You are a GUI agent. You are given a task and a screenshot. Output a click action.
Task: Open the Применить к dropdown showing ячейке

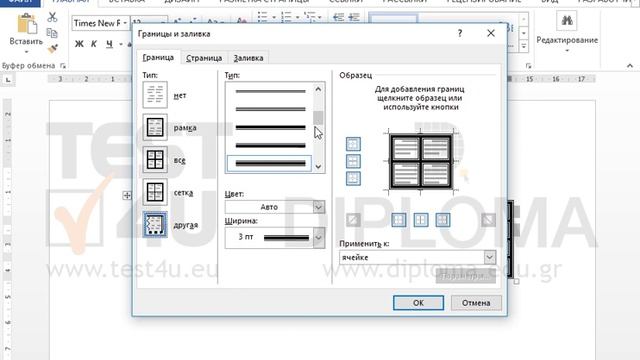[418, 258]
